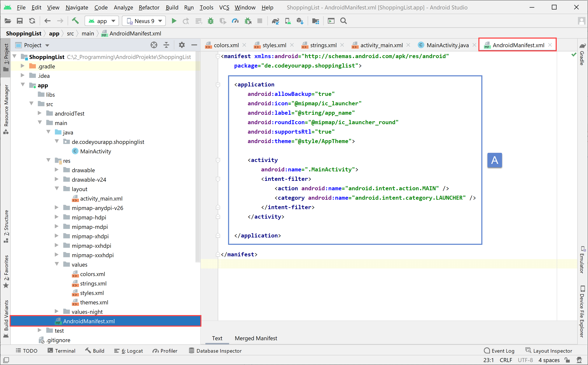Open the 6: Logcat tool window
Image resolution: width=588 pixels, height=365 pixels.
click(x=129, y=351)
